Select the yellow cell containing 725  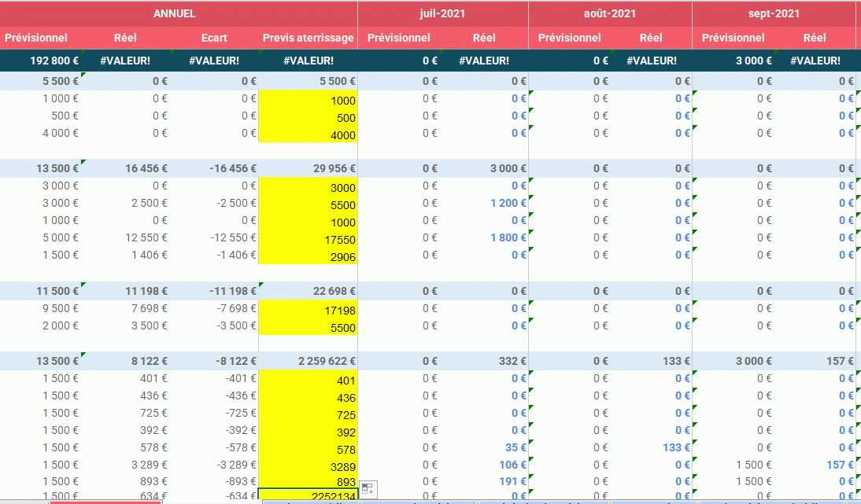pos(308,414)
